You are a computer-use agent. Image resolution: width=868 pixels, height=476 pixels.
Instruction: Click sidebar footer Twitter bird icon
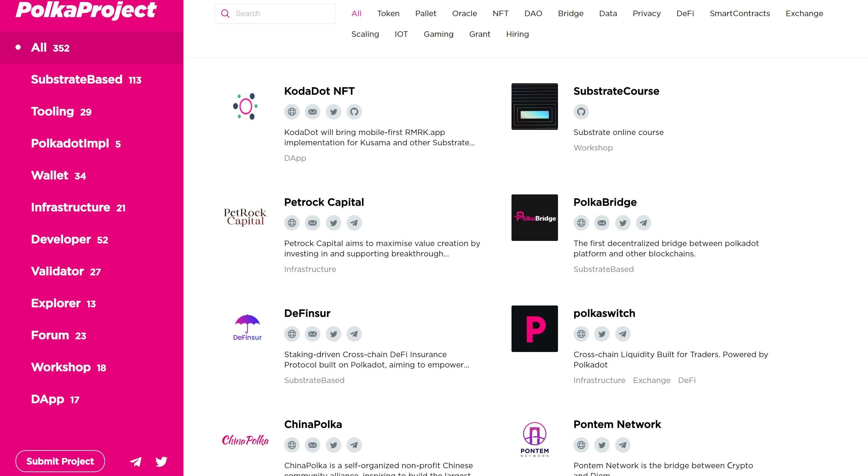tap(161, 461)
